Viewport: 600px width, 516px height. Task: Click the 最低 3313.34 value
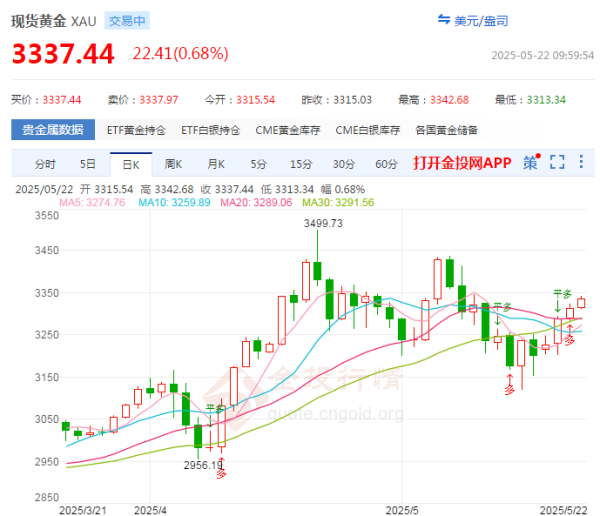(546, 100)
